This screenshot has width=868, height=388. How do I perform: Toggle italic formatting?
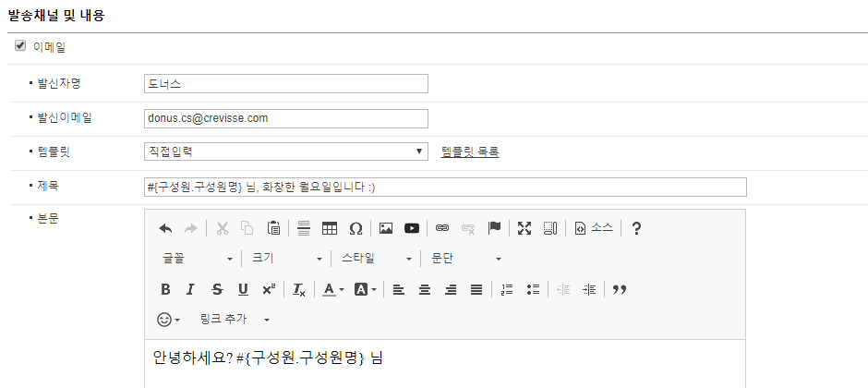click(190, 289)
